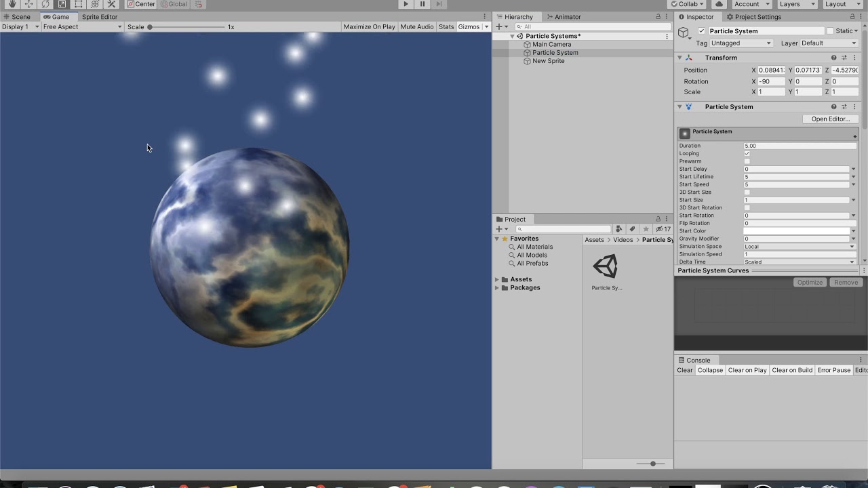Open the Layers dropdown
The width and height of the screenshot is (868, 488).
click(x=795, y=4)
